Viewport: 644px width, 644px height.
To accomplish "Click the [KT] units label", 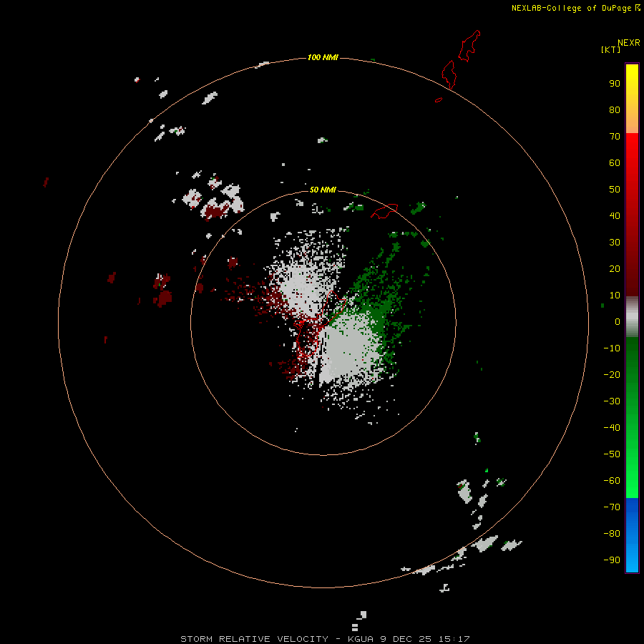I will coord(610,49).
